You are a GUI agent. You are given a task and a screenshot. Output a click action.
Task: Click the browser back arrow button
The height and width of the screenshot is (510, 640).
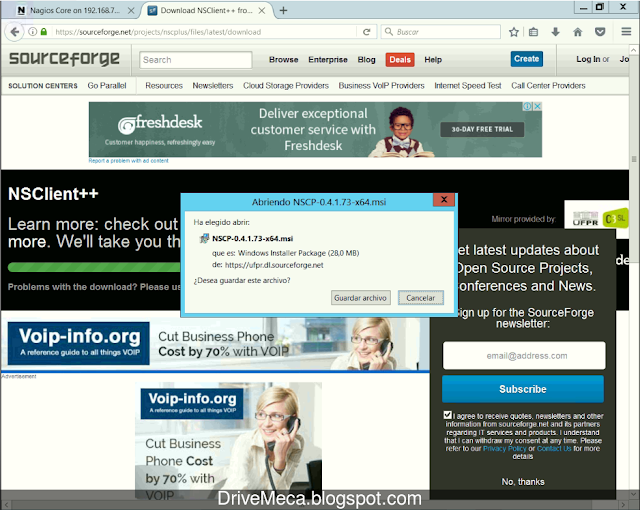pos(14,32)
